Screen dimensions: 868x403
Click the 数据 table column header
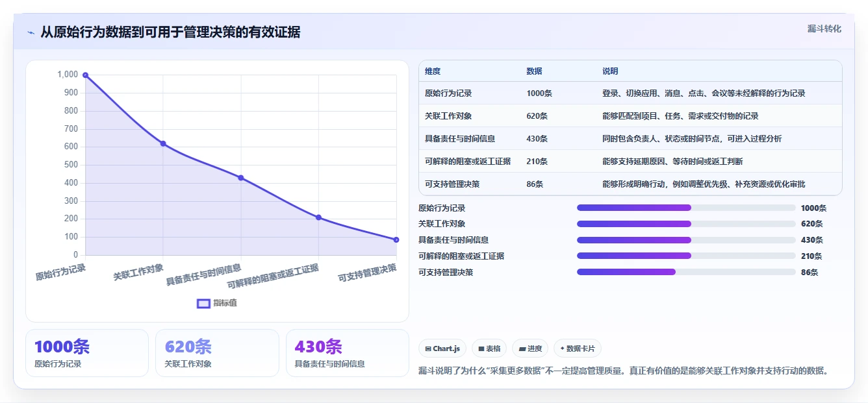[x=534, y=71]
